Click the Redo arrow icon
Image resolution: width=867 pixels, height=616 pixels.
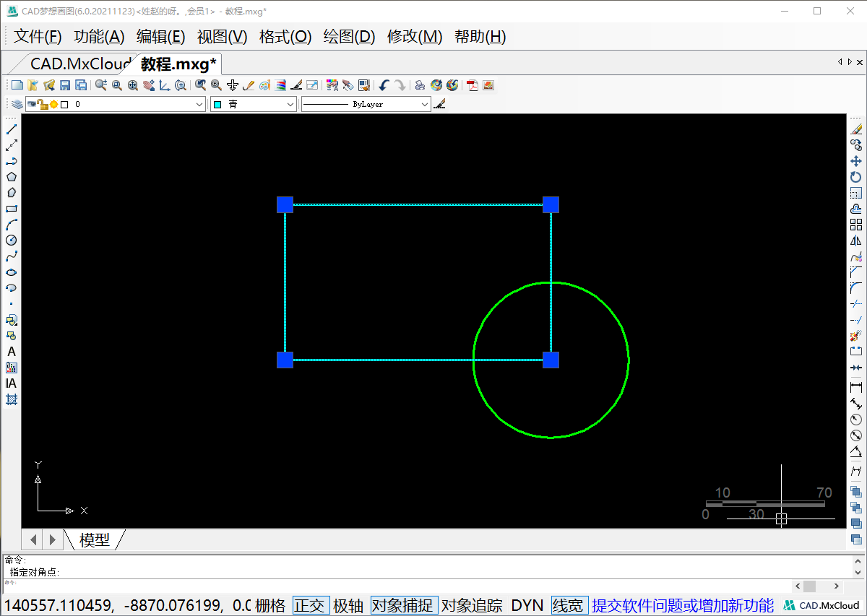coord(400,85)
